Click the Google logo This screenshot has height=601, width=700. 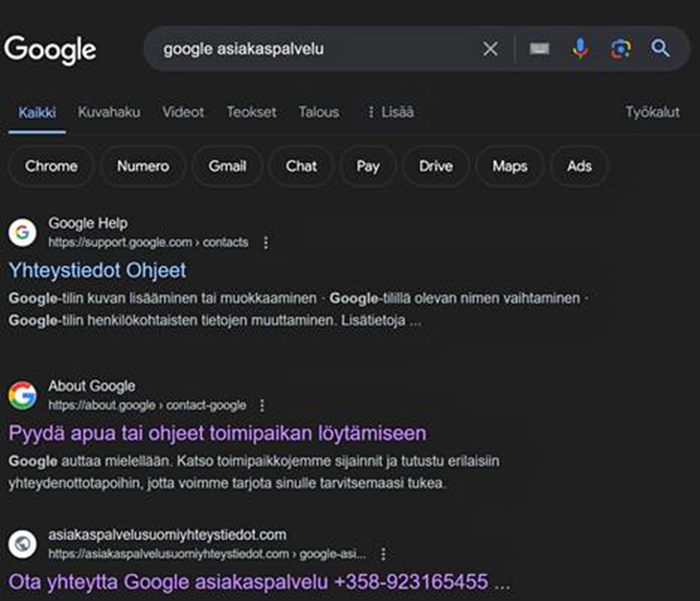(x=50, y=49)
